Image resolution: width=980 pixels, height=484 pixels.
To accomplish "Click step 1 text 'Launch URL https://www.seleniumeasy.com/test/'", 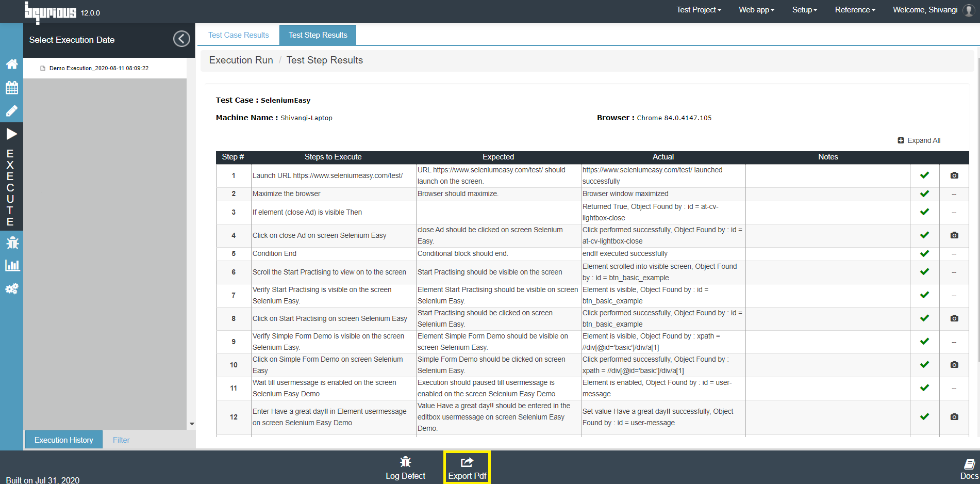I will coord(328,175).
